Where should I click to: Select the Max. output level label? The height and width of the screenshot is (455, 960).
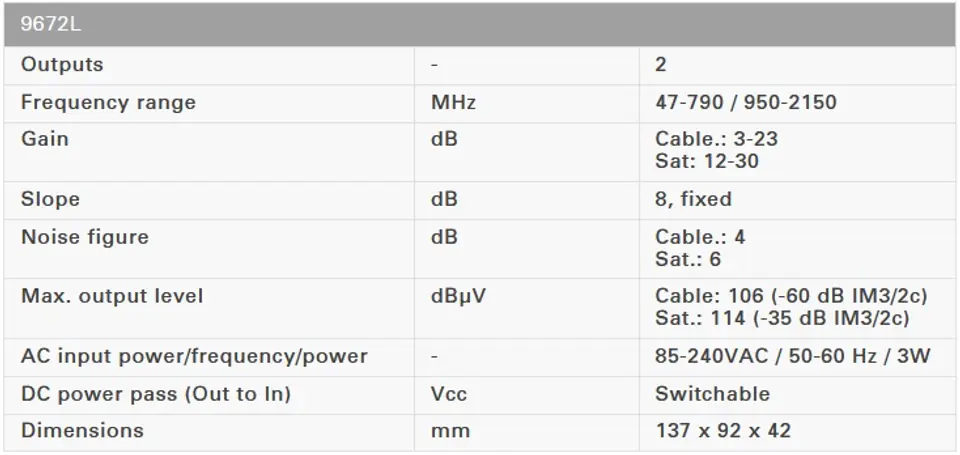112,296
